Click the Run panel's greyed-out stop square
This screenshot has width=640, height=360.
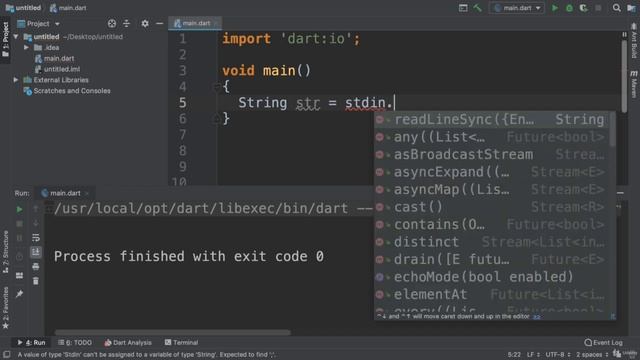pyautogui.click(x=19, y=224)
